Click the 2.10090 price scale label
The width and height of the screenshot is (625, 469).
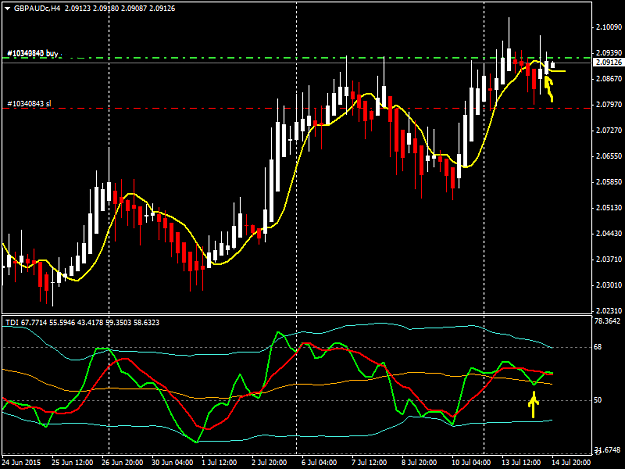608,27
